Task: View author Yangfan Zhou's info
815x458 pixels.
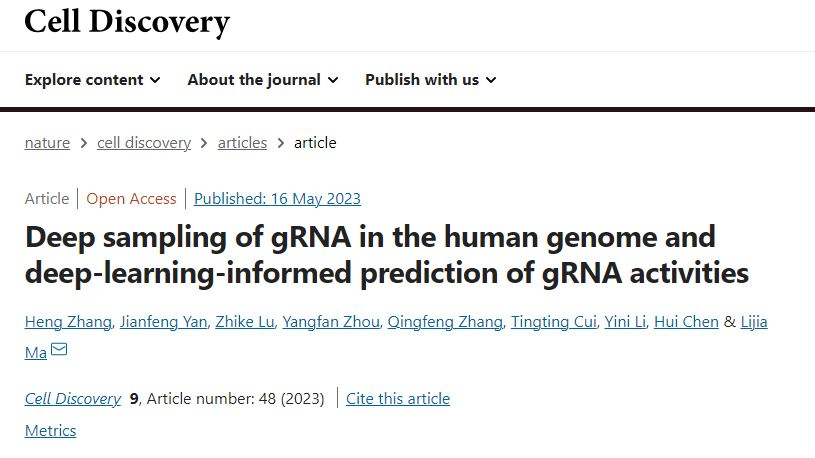Action: 331,322
